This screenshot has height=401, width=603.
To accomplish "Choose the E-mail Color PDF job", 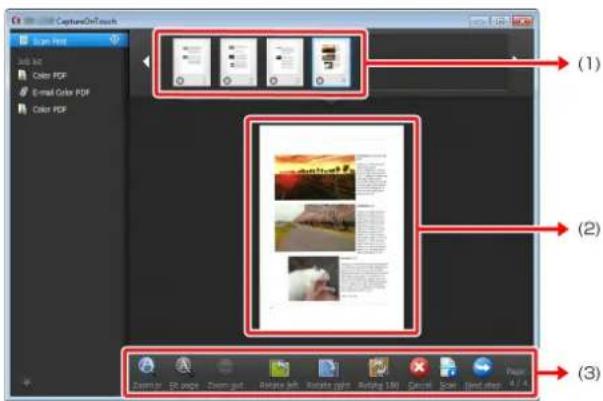I will (55, 92).
